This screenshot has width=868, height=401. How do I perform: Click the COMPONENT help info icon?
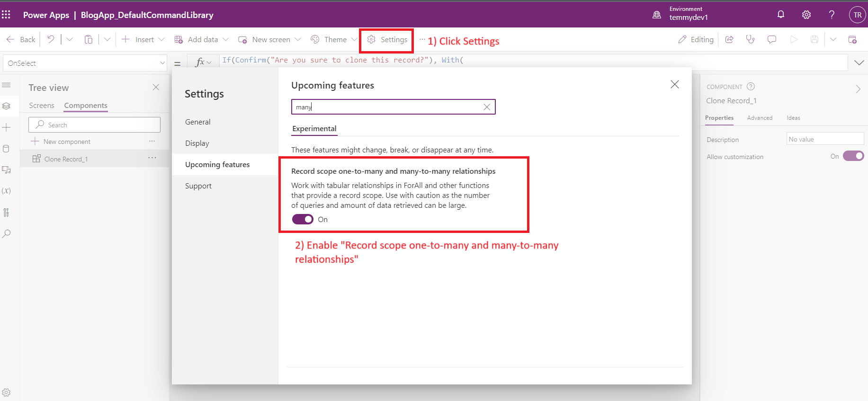coord(751,87)
